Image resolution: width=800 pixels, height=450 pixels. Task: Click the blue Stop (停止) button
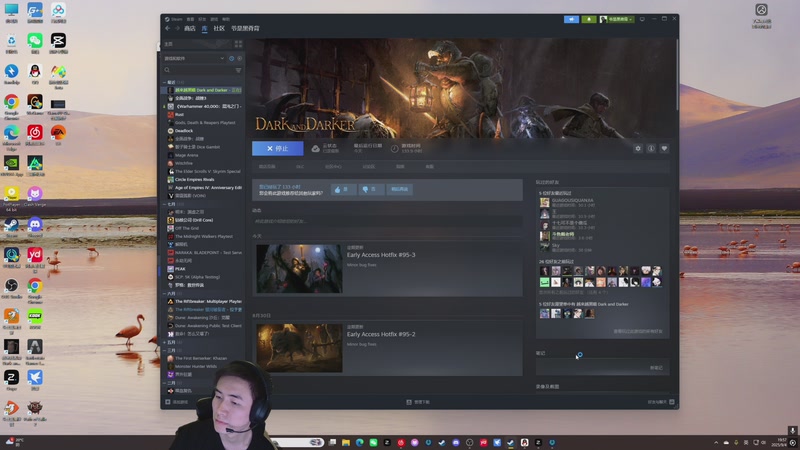coord(278,148)
